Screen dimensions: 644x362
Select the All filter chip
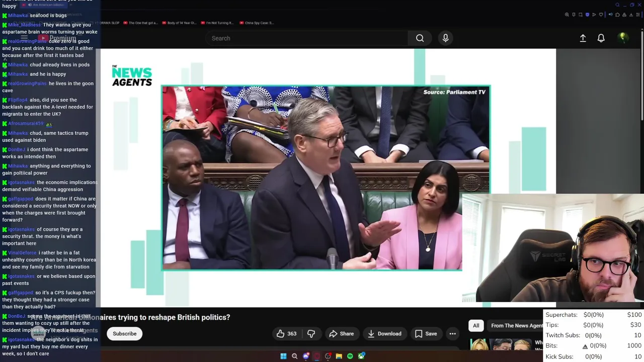[x=476, y=326]
